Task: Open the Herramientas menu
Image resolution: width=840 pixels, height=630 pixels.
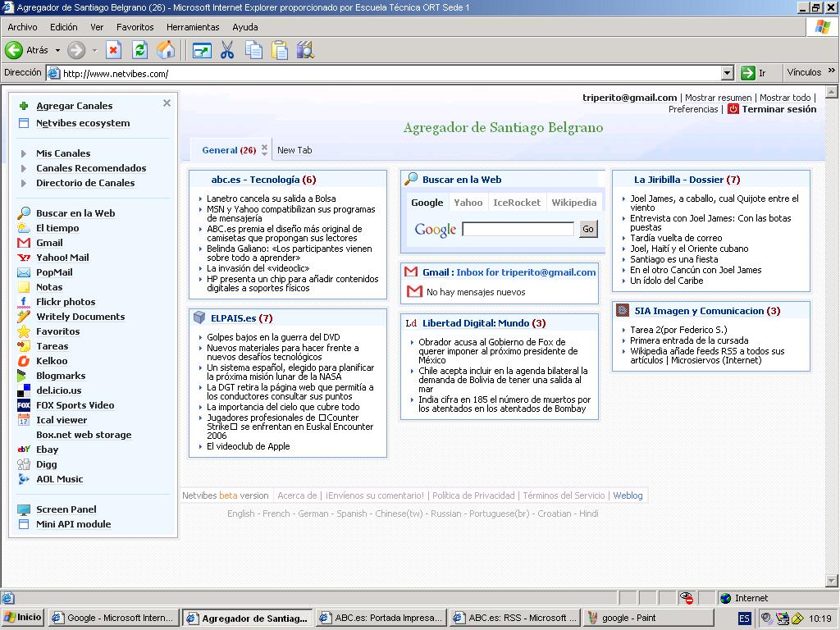Action: pyautogui.click(x=193, y=27)
